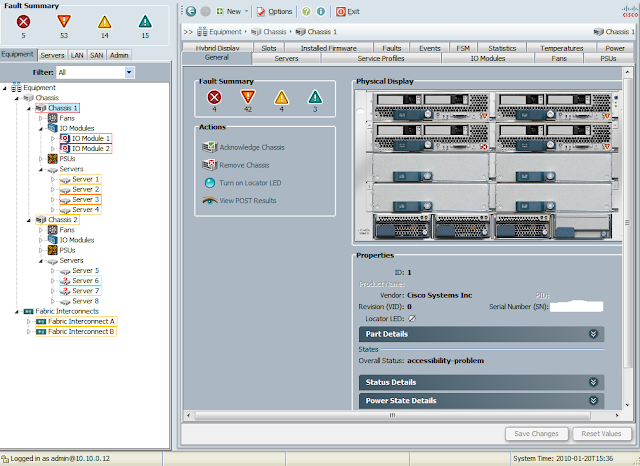Screen dimensions: 640x466
Task: Click the Turn on Locator LED icon
Action: 210,183
